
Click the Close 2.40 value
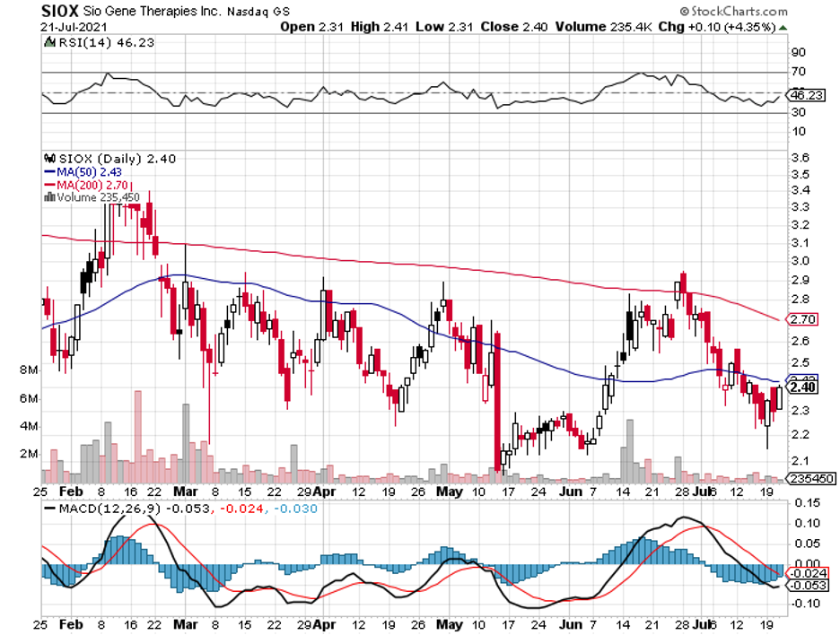(513, 27)
